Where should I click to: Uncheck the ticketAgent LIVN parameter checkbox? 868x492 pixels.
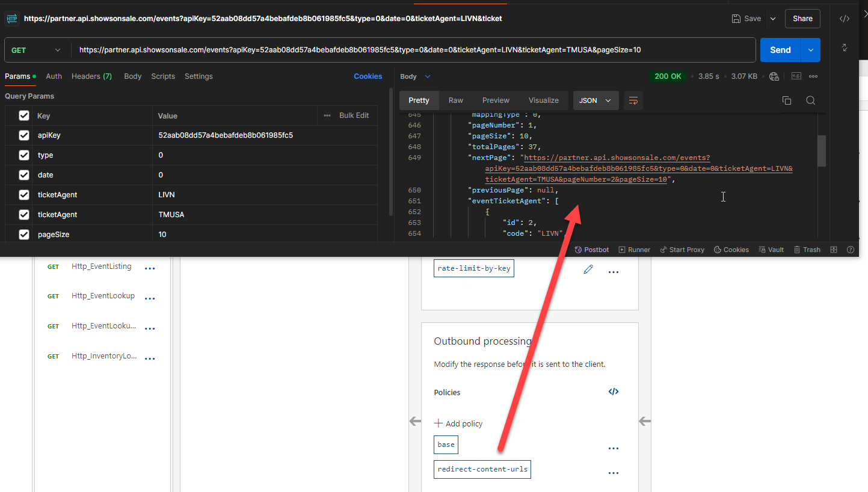click(24, 195)
